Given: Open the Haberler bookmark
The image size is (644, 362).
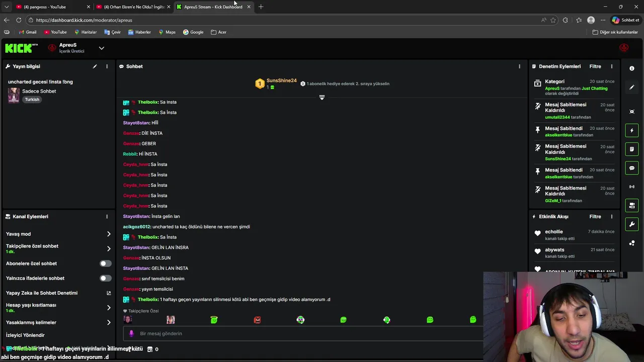Looking at the screenshot, I should pyautogui.click(x=139, y=32).
